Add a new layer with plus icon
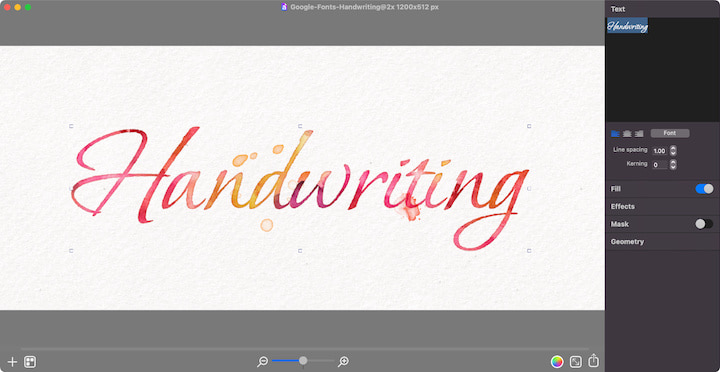Viewport: 720px width, 372px height. [12, 362]
